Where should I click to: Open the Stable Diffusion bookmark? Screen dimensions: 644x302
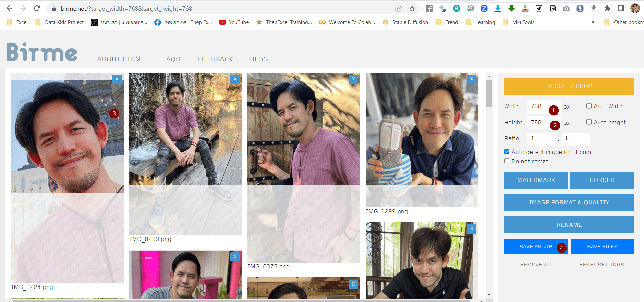click(405, 22)
